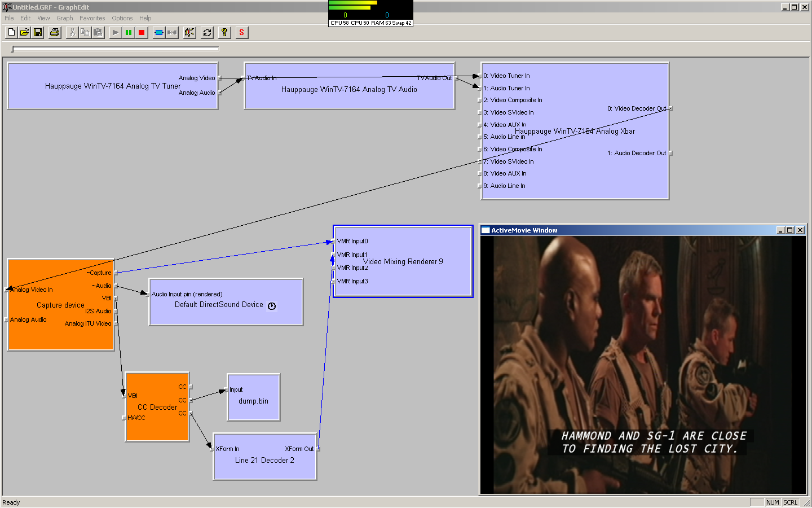Image resolution: width=812 pixels, height=508 pixels.
Task: Select the Hauppauge WinTV-7164 Analog TV Tuner filter
Action: [113, 86]
